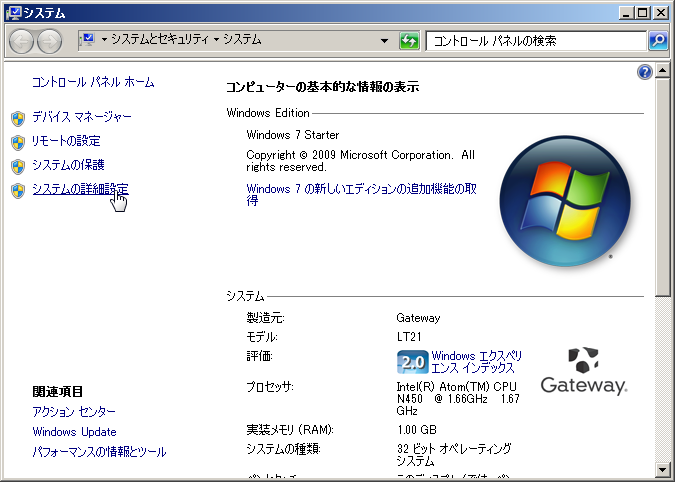This screenshot has height=482, width=675.
Task: Click shield icon beside システムの詳細設定
Action: [18, 191]
